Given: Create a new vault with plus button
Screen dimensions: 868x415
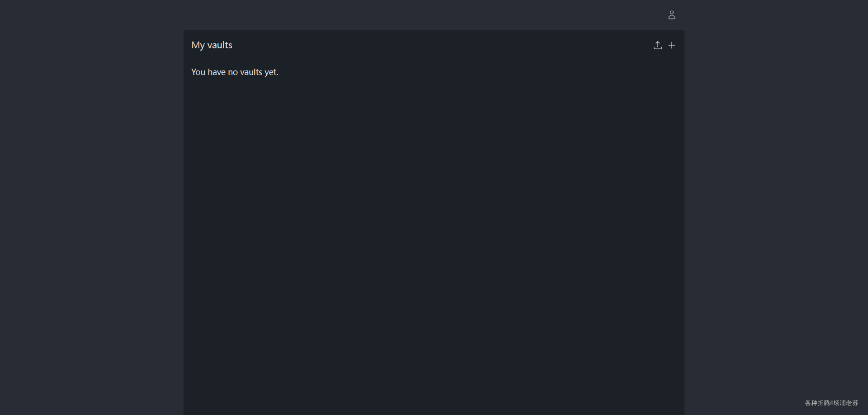Looking at the screenshot, I should pyautogui.click(x=672, y=45).
